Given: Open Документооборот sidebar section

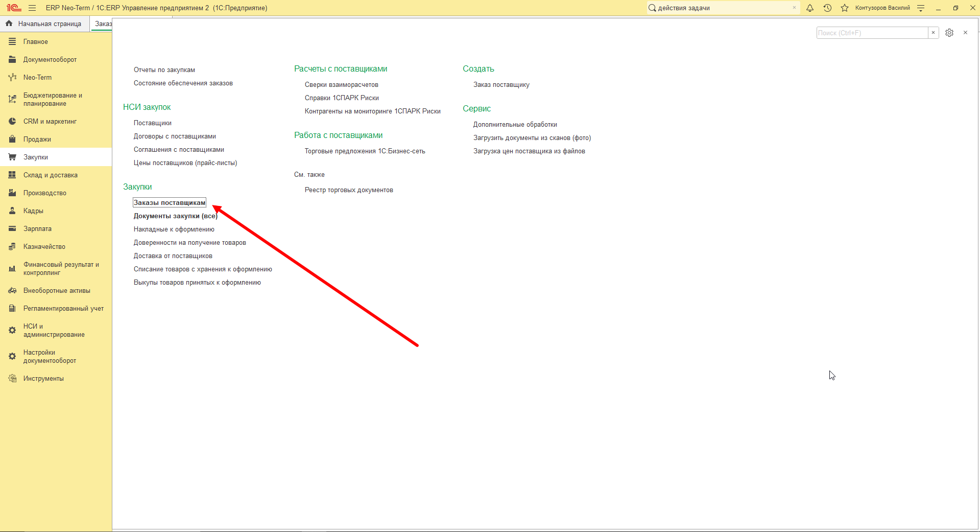Looking at the screenshot, I should click(x=56, y=60).
